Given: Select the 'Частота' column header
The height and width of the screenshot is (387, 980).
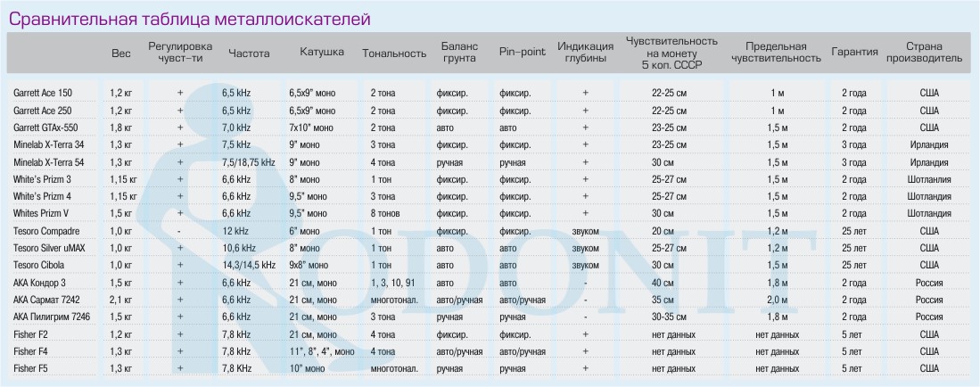Looking at the screenshot, I should click(x=249, y=54).
